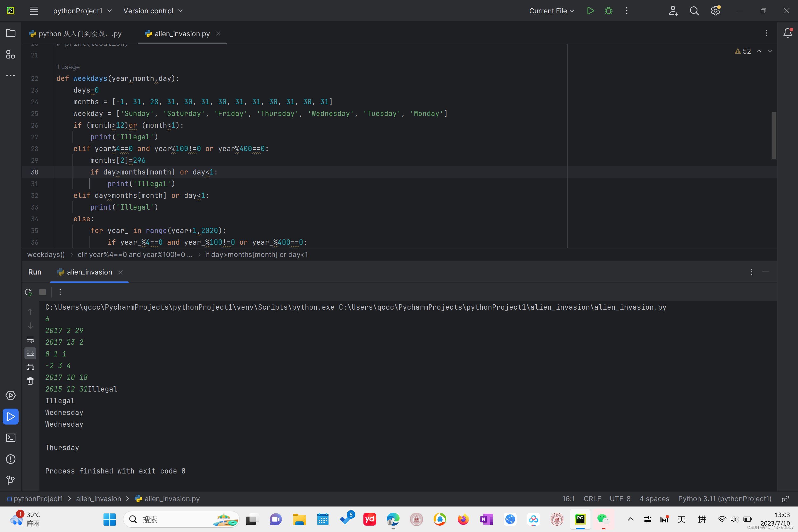Open Current File run configuration dropdown

tap(551, 11)
